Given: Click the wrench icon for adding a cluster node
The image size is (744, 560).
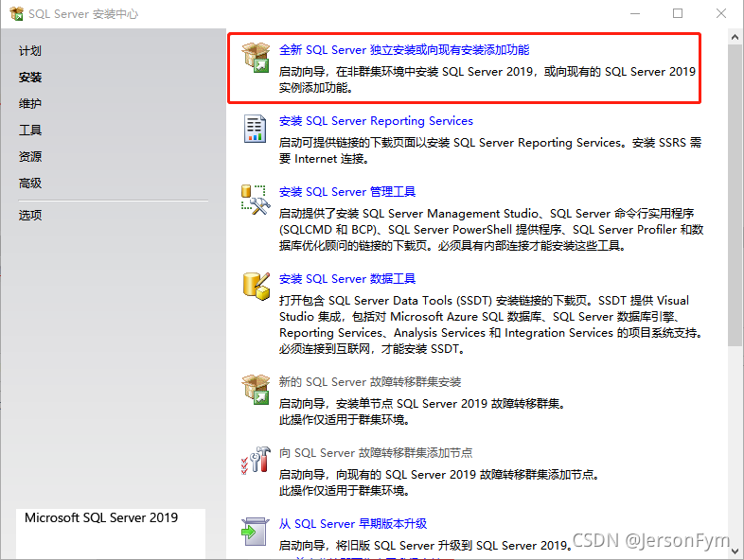Looking at the screenshot, I should 256,460.
